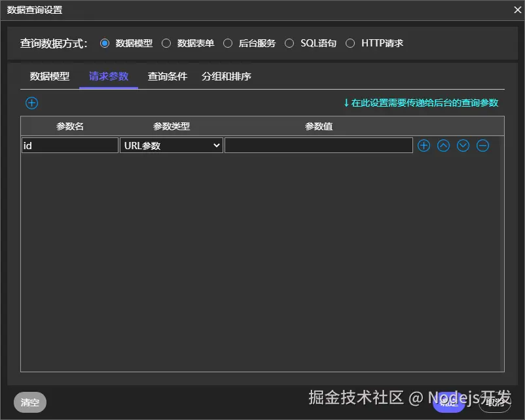Select 数据表单 as the query data method
This screenshot has width=525, height=420.
(x=166, y=43)
